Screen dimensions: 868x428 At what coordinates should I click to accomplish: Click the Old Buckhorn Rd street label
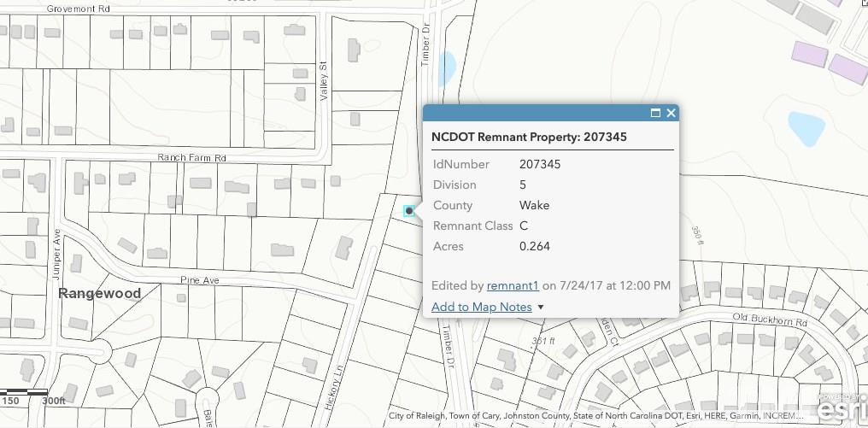770,320
